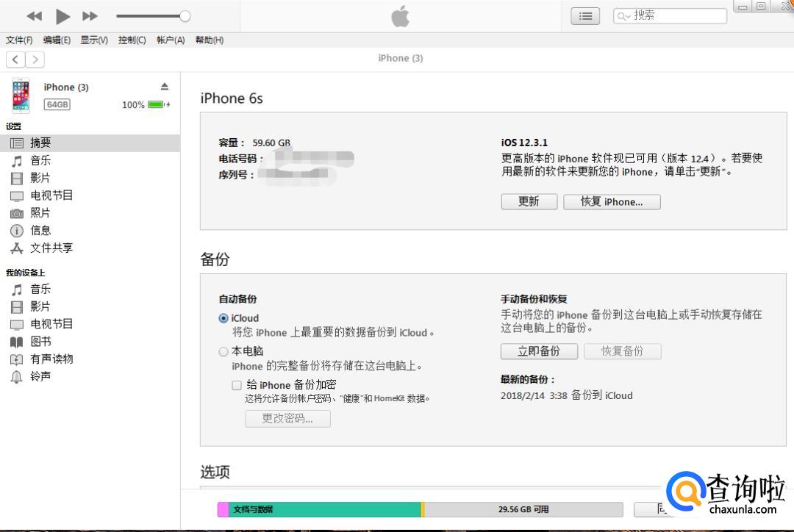Open 影片 under 我的设备上

point(90,306)
